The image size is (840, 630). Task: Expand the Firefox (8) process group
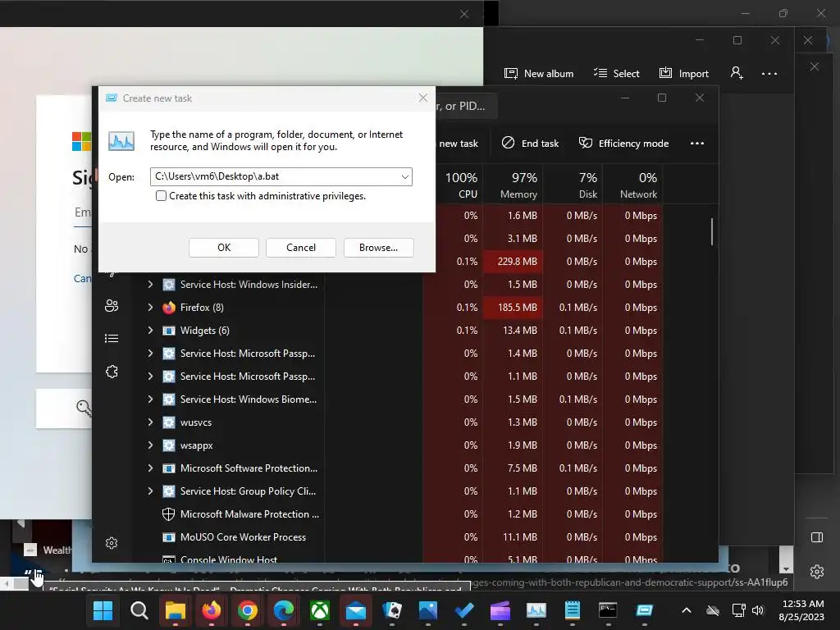(151, 308)
